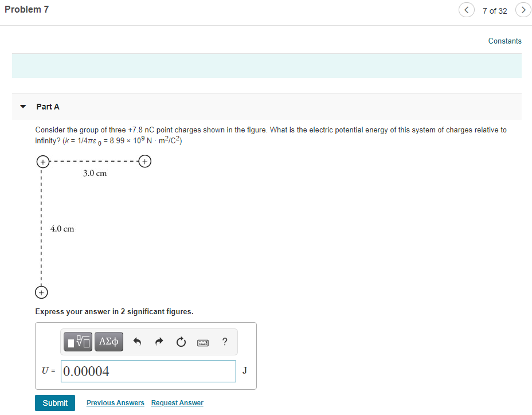Go to the previous problem arrow

pos(467,10)
